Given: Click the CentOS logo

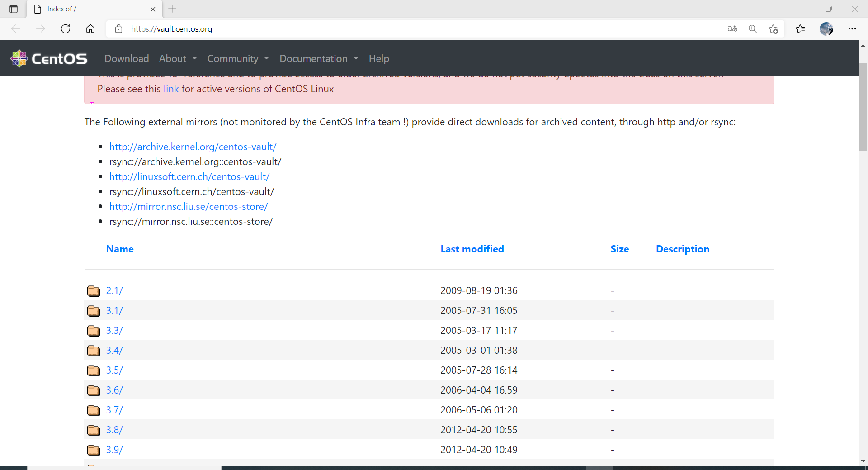Looking at the screenshot, I should click(x=49, y=58).
